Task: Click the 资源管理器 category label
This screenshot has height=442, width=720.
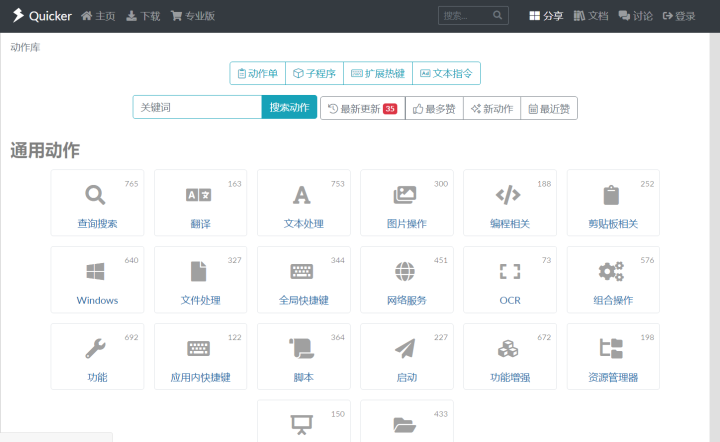Action: pos(613,377)
